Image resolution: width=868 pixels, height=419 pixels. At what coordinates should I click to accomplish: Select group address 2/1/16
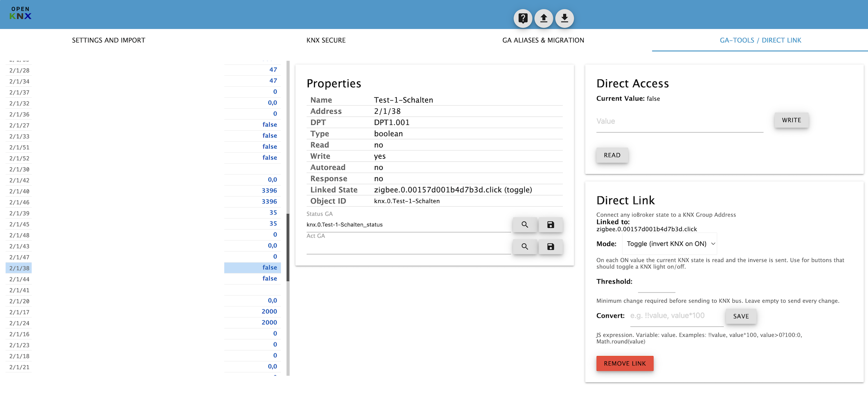point(19,334)
